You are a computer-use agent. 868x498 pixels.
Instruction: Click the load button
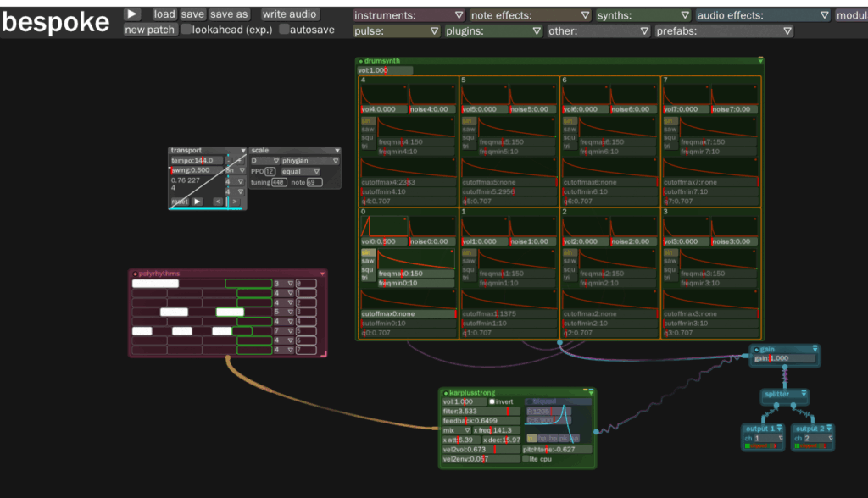coord(164,14)
